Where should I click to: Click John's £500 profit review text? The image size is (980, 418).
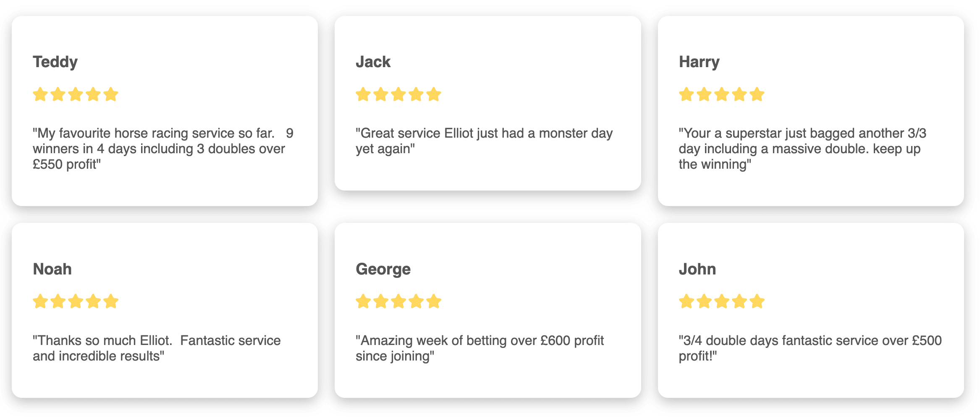pos(810,348)
